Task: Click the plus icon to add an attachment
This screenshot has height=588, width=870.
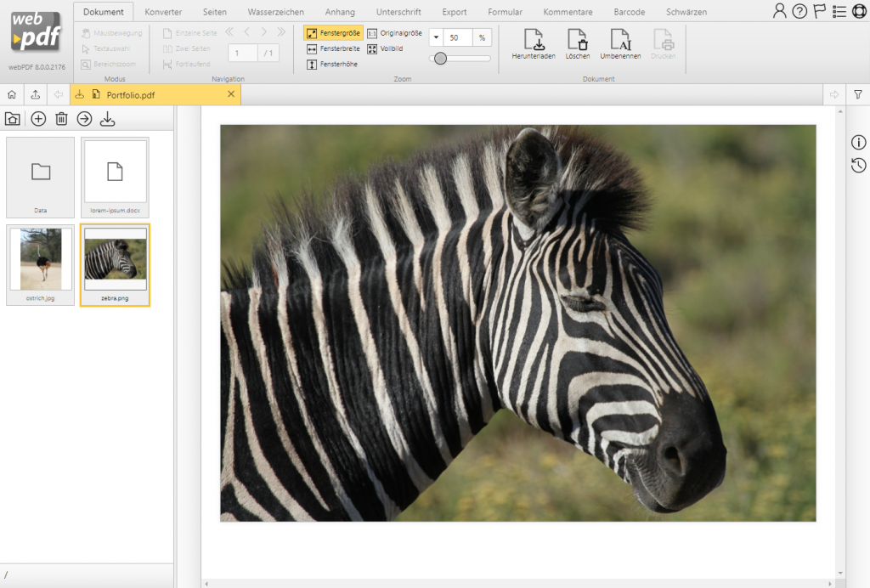Action: point(37,119)
